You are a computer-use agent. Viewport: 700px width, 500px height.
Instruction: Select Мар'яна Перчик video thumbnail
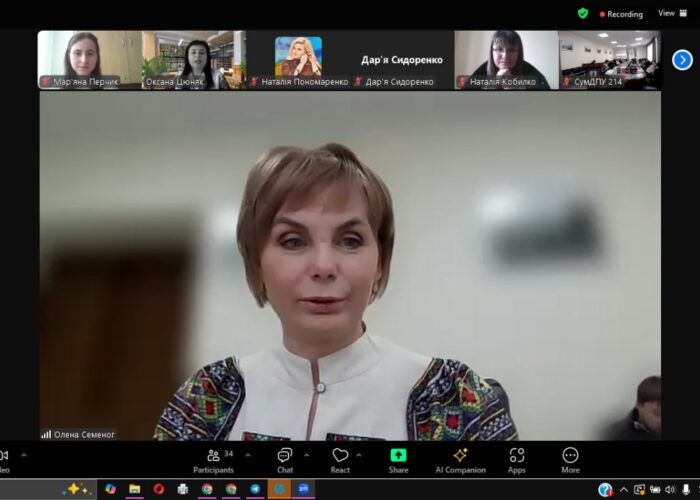[89, 59]
